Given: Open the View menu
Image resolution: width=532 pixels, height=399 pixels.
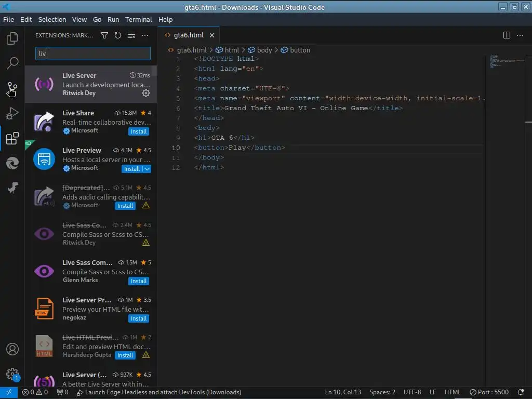Looking at the screenshot, I should (79, 20).
